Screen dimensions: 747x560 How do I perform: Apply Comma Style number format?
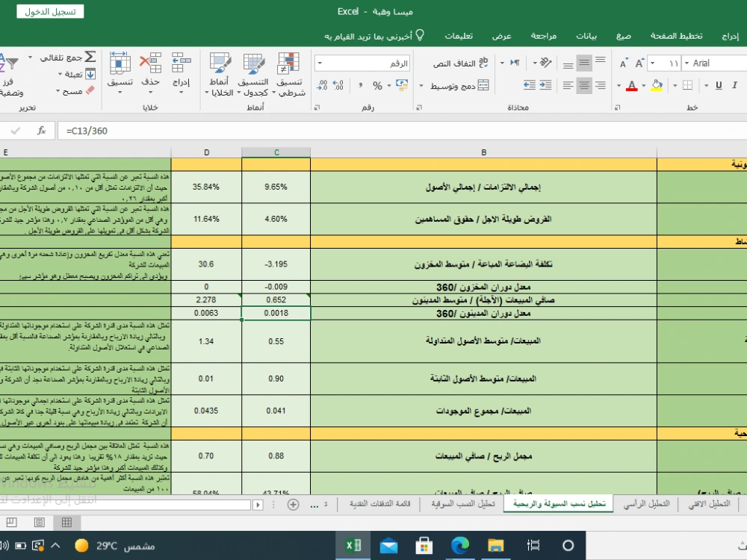coord(360,85)
